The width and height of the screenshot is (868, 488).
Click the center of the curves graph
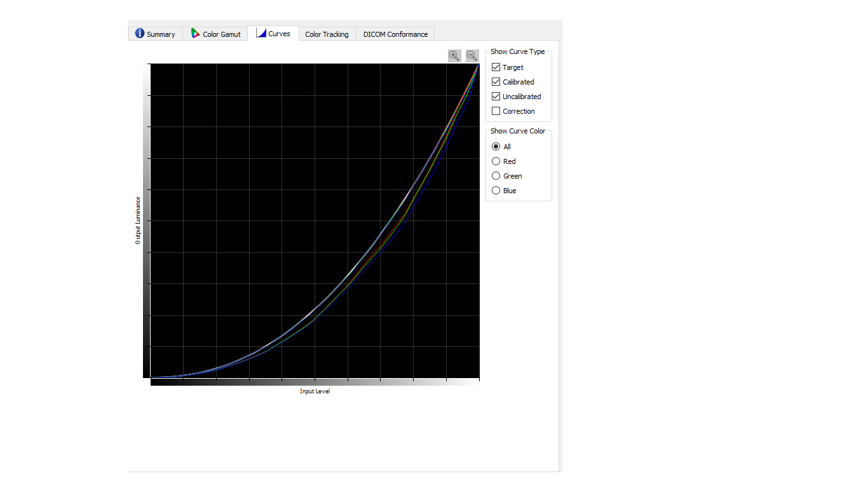315,220
